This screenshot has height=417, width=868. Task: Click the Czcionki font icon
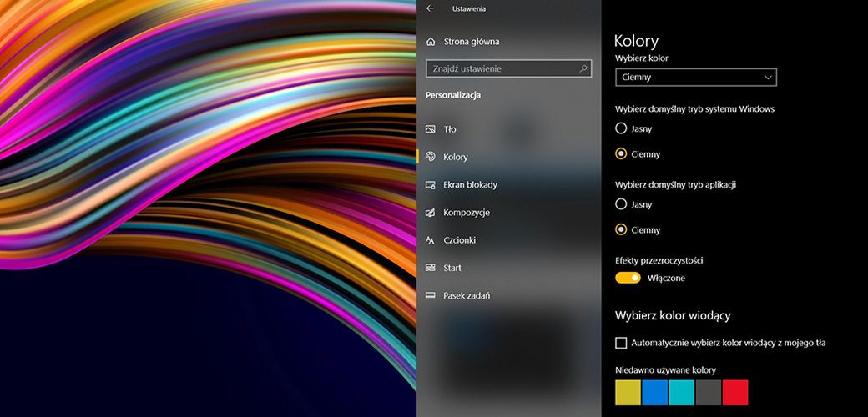pyautogui.click(x=430, y=240)
